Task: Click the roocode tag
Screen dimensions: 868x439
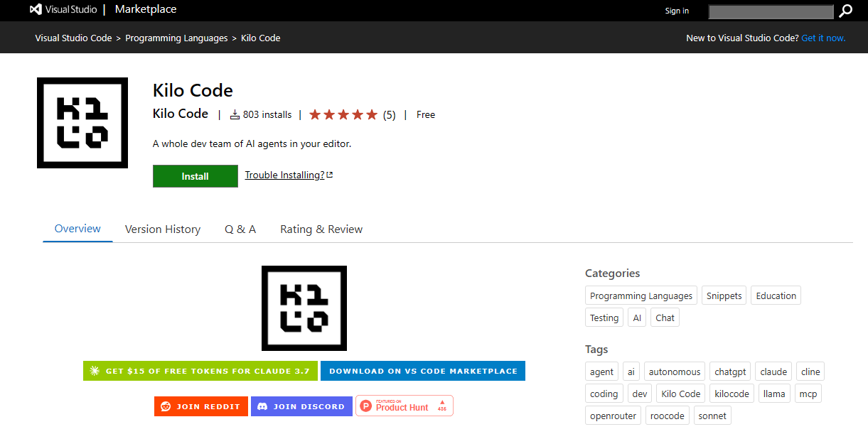Action: (668, 416)
